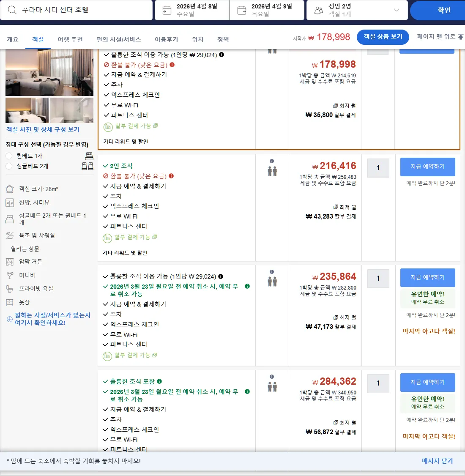The image size is (465, 476).
Task: Open room quantity selector for 284,362 offer
Action: pyautogui.click(x=378, y=383)
